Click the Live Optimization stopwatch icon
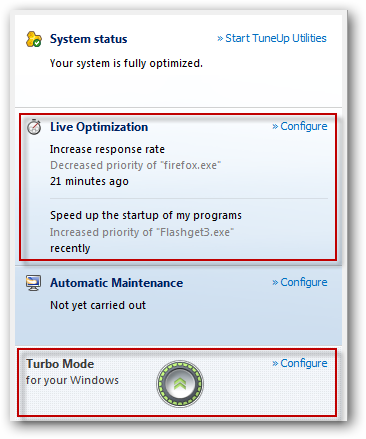The height and width of the screenshot is (439, 366). 34,127
